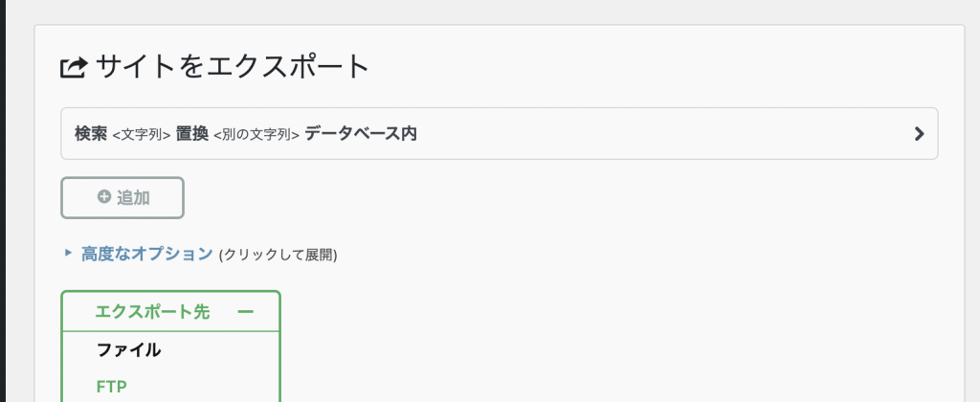
Task: Click the データベース内 text
Action: pyautogui.click(x=361, y=134)
